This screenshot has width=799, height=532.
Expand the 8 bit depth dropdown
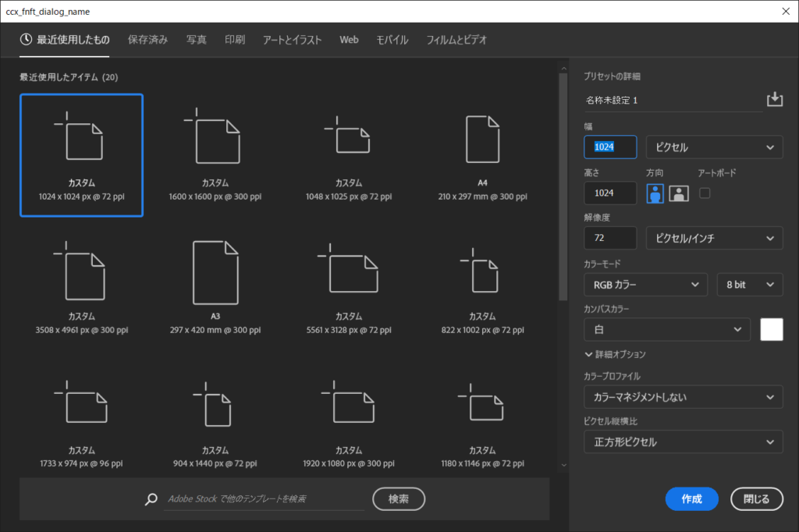pyautogui.click(x=749, y=285)
